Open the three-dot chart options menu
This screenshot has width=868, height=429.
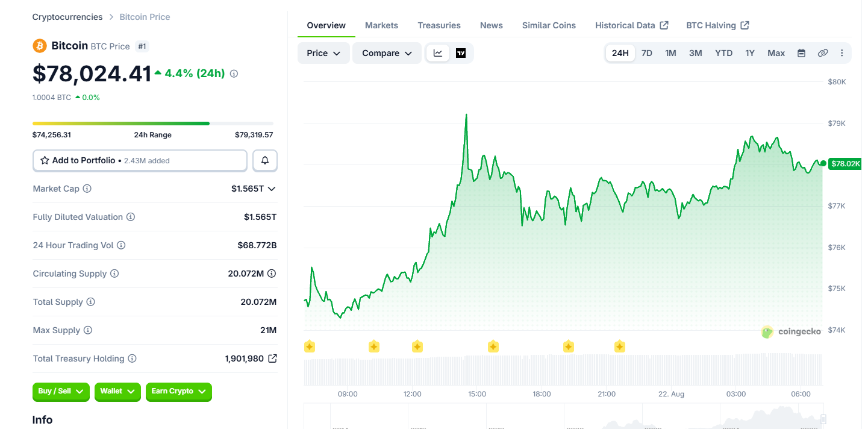click(x=842, y=53)
